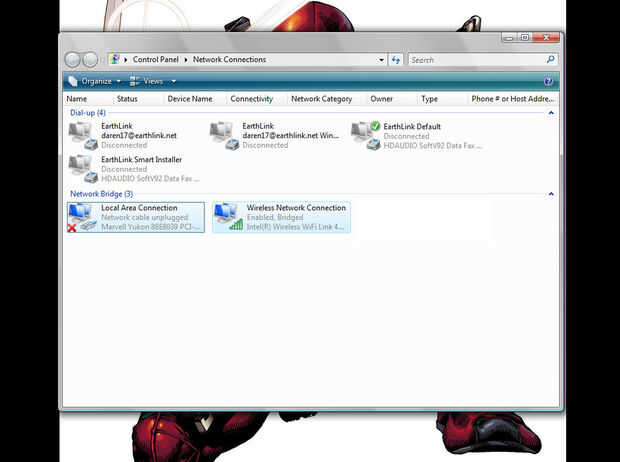Click the Forward navigation arrow button
Image resolution: width=620 pixels, height=462 pixels.
point(90,60)
